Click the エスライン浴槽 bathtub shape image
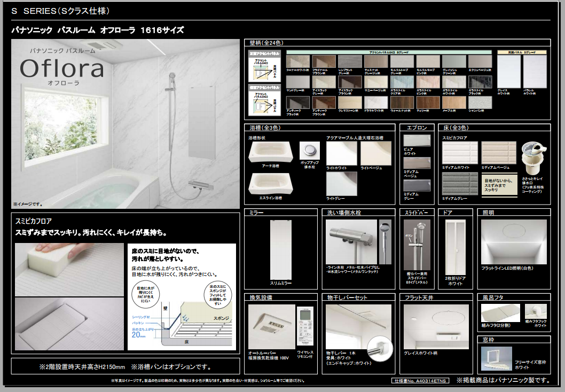The width and height of the screenshot is (565, 392). (x=271, y=184)
